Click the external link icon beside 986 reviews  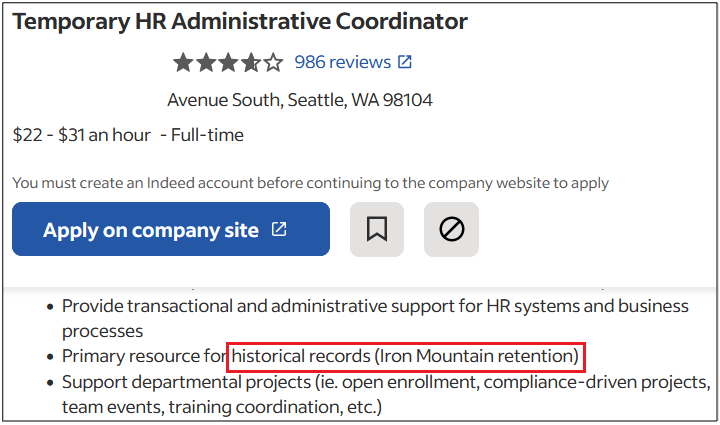405,62
